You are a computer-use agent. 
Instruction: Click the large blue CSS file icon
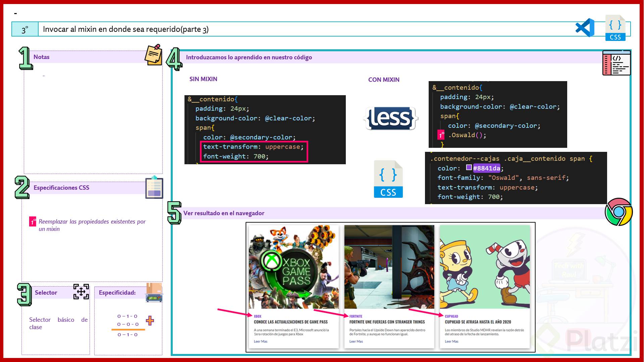[388, 179]
